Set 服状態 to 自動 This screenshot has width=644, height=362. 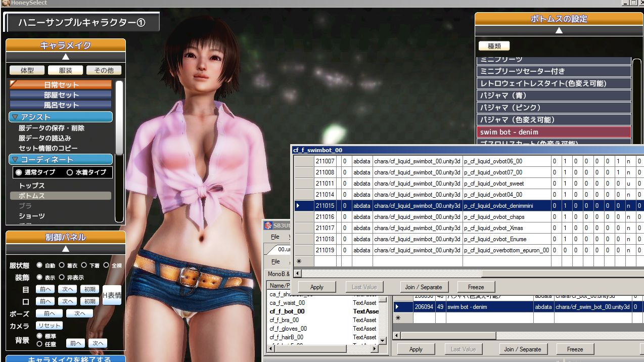click(39, 265)
